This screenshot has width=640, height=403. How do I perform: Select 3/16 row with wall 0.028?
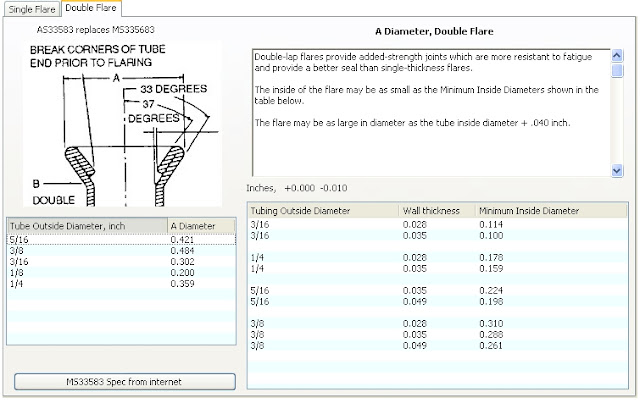tap(438, 224)
